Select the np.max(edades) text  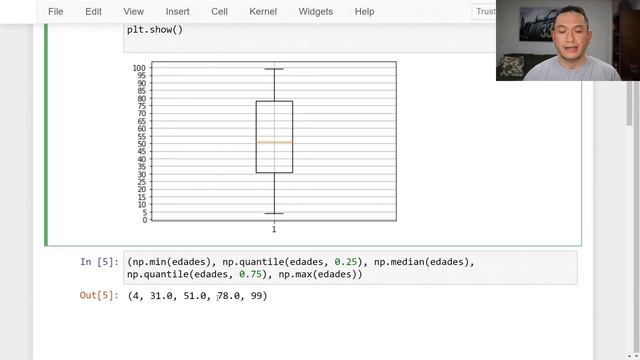click(317, 274)
